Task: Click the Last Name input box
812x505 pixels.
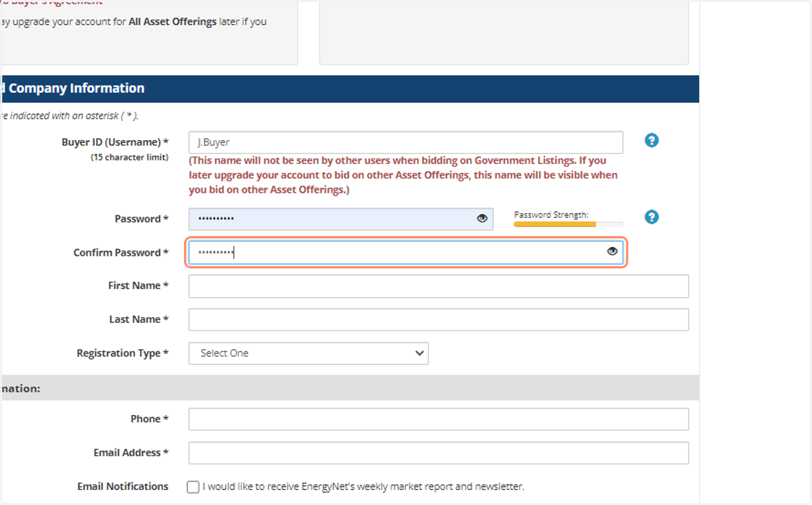Action: click(438, 320)
